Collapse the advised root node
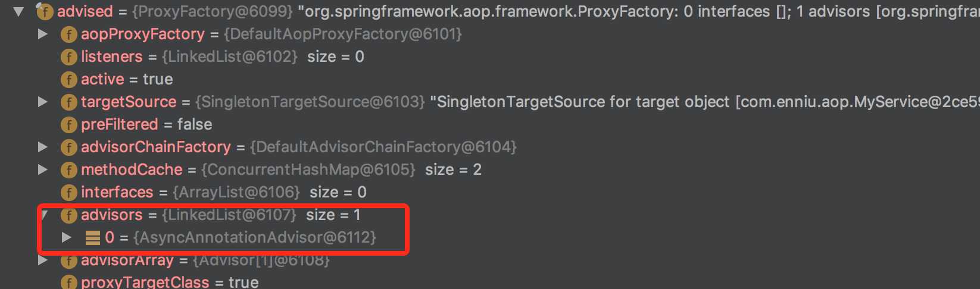Viewport: 980px width, 289px height. pos(19,11)
